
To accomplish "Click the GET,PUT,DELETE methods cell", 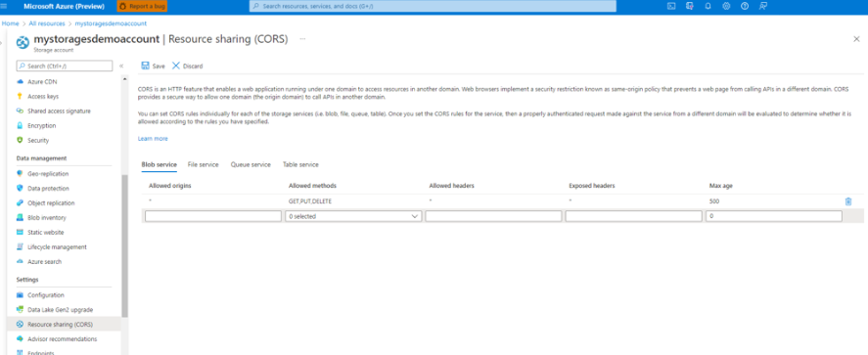I will pos(310,201).
